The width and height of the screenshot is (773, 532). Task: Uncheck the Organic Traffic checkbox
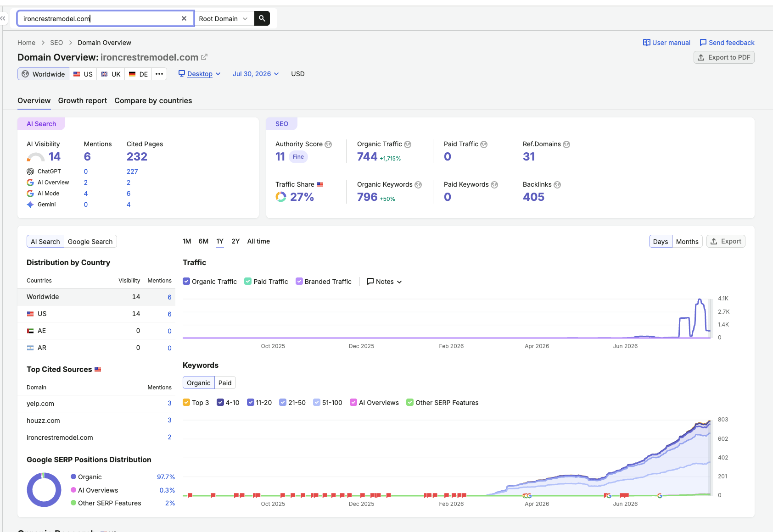[186, 281]
